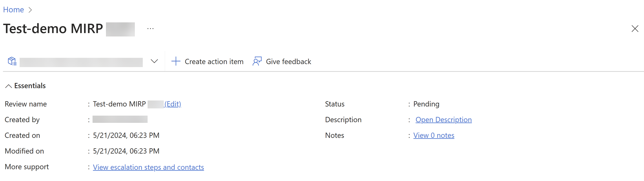Open the ellipsis more options menu
Screen dimensions: 644x181
point(150,29)
